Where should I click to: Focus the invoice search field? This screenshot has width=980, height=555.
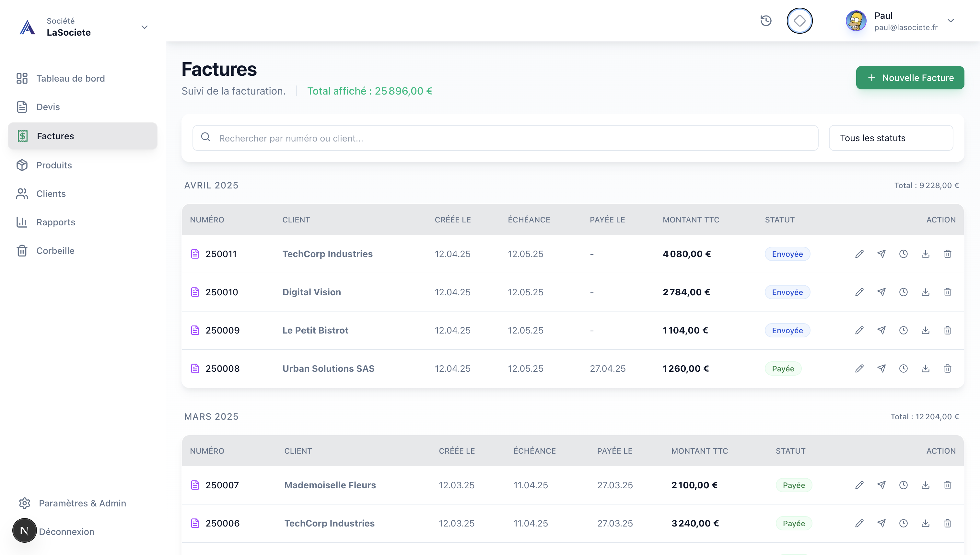pyautogui.click(x=511, y=138)
